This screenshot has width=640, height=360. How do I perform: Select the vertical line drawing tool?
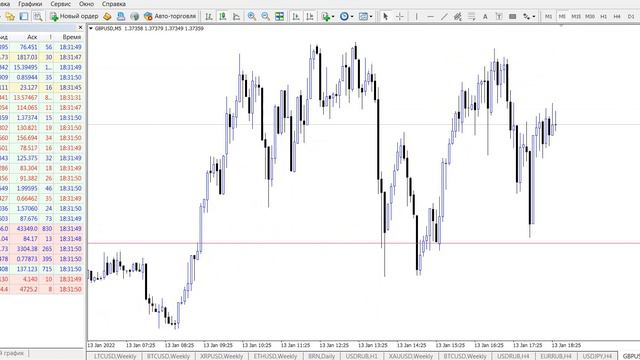click(416, 16)
